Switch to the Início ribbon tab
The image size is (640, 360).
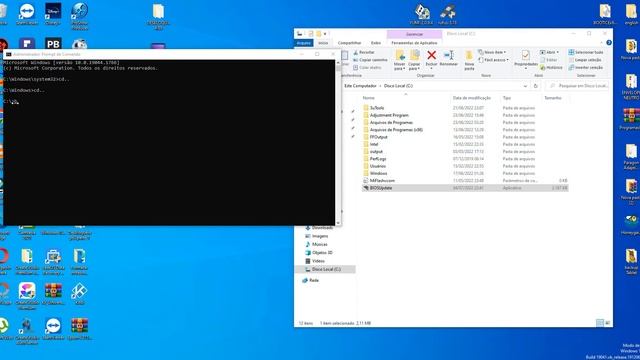[x=323, y=43]
